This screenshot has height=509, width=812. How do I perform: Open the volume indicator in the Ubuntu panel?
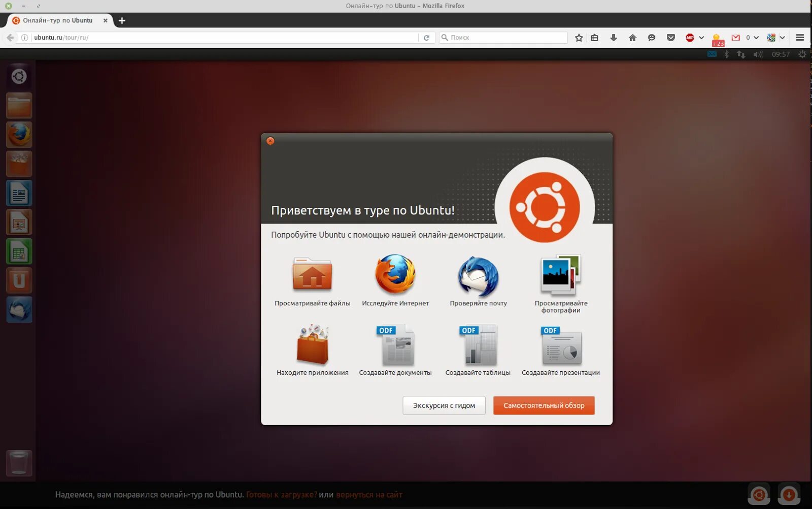[758, 54]
